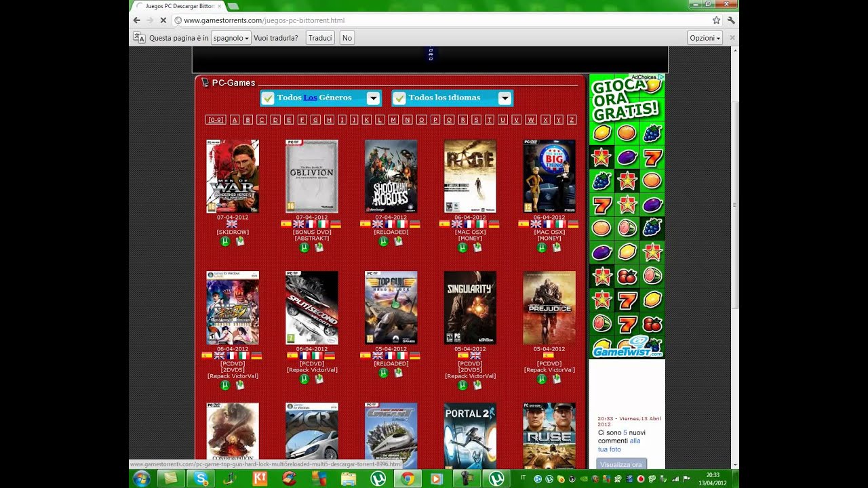This screenshot has height=488, width=868.
Task: Click the uTorrent download icon under Rage
Action: point(462,247)
